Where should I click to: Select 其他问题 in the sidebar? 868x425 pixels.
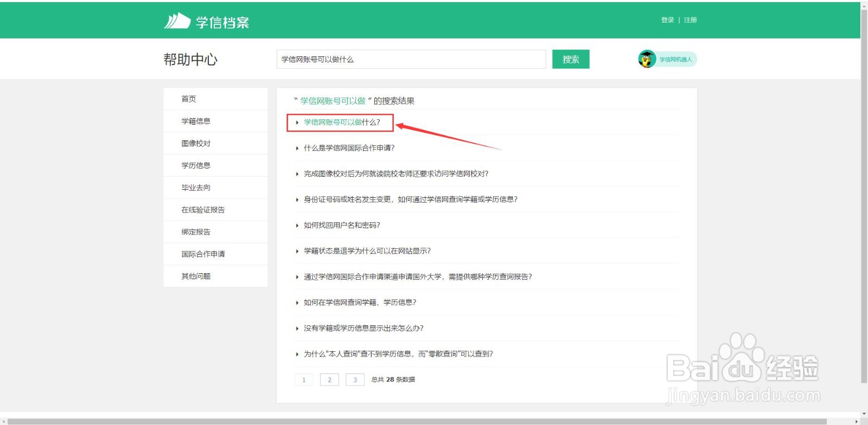click(215, 276)
